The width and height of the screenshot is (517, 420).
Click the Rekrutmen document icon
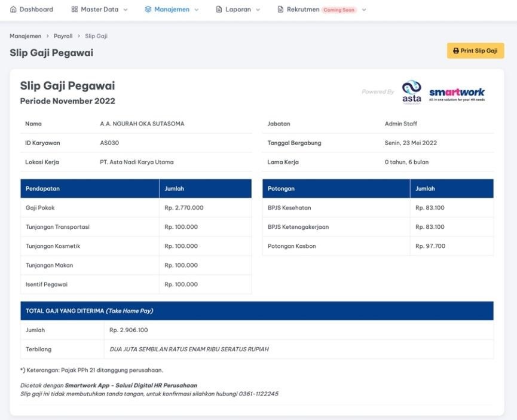279,9
